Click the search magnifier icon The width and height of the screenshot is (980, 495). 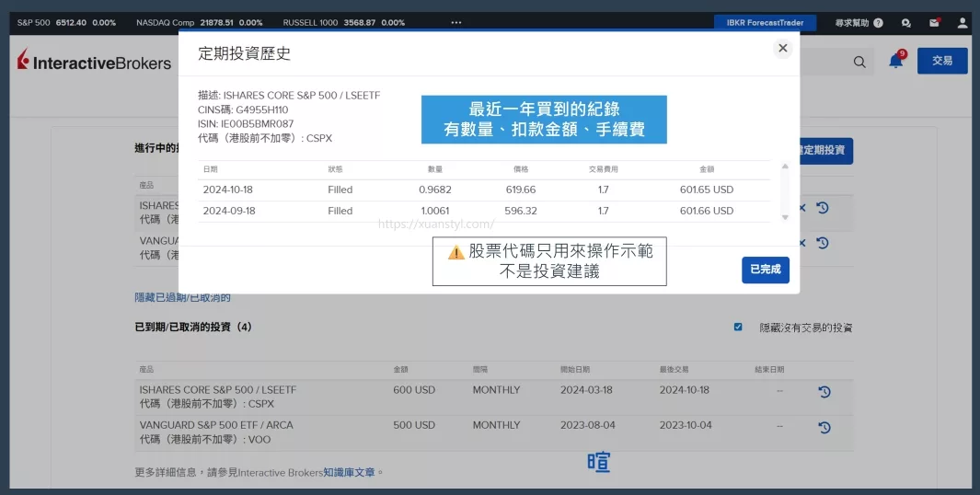pos(859,62)
